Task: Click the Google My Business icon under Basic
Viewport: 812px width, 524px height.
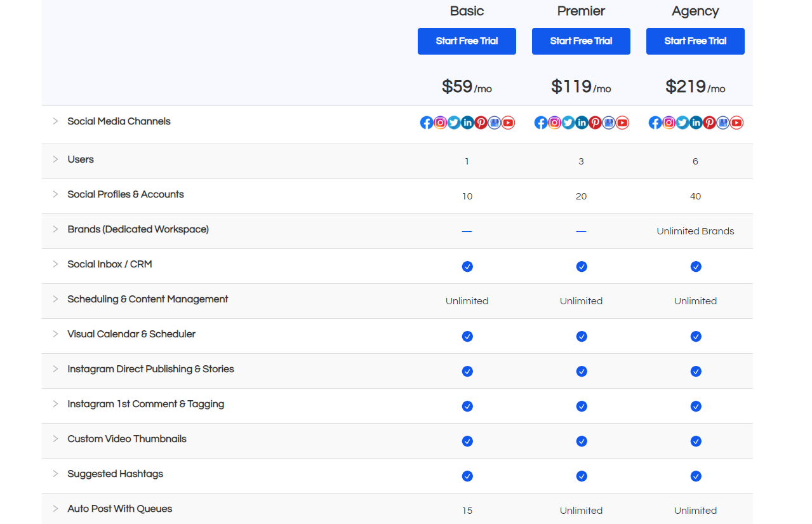Action: pos(495,123)
